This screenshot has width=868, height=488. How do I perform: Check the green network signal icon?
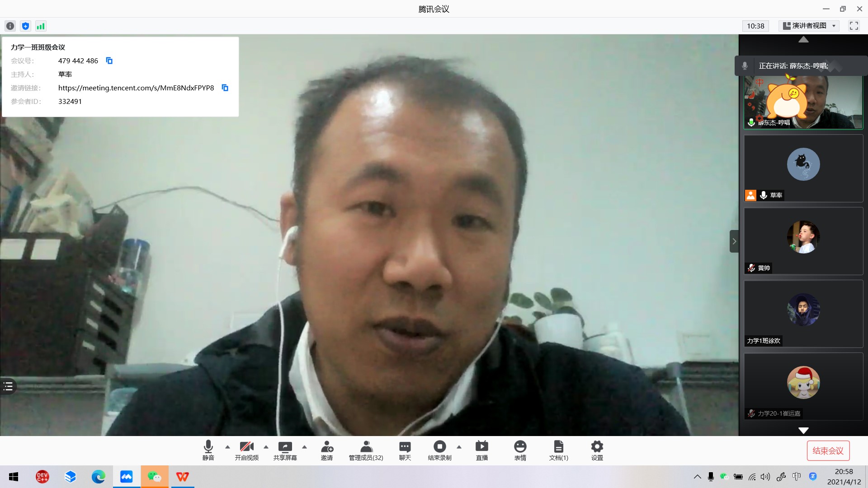(x=41, y=26)
